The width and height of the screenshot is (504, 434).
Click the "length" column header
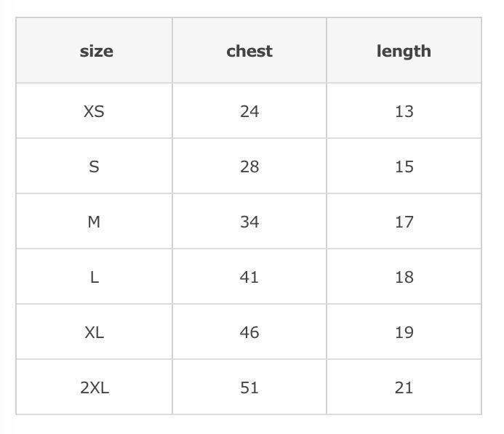pos(404,52)
